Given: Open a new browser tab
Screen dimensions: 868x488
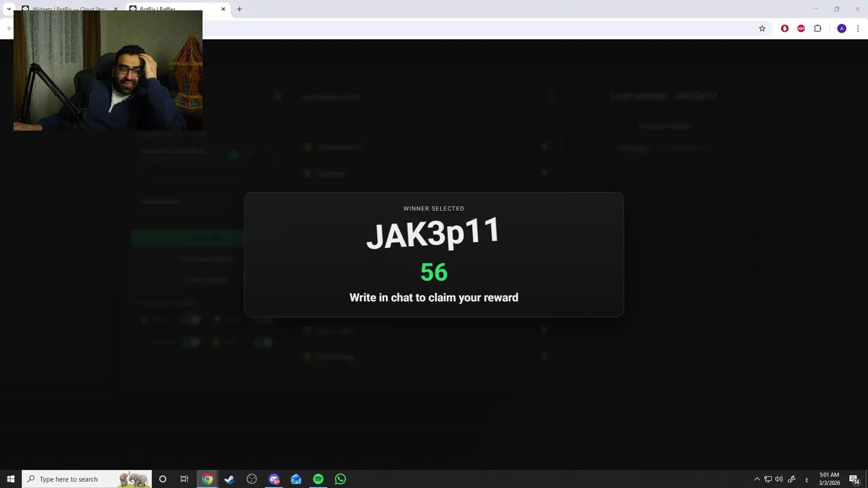Looking at the screenshot, I should point(239,9).
